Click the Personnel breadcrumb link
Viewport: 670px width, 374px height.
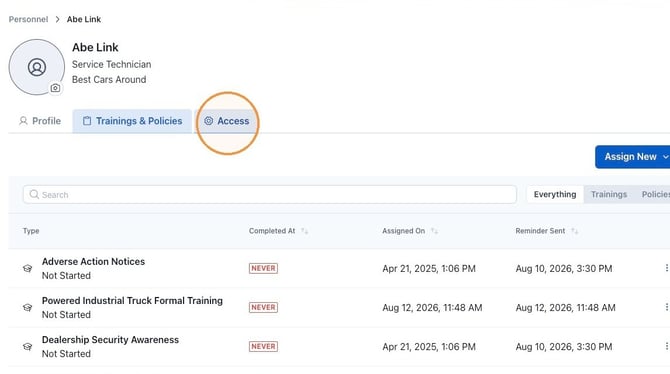coord(28,19)
